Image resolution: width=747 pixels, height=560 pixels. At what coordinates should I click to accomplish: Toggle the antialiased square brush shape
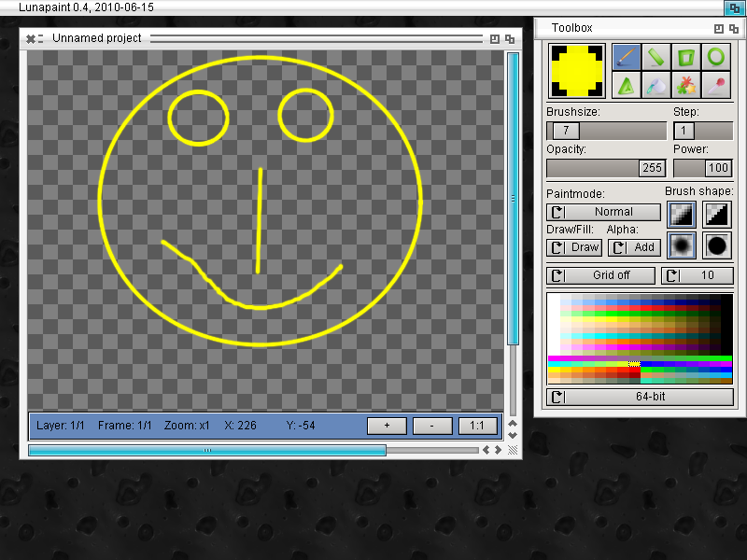tap(682, 215)
